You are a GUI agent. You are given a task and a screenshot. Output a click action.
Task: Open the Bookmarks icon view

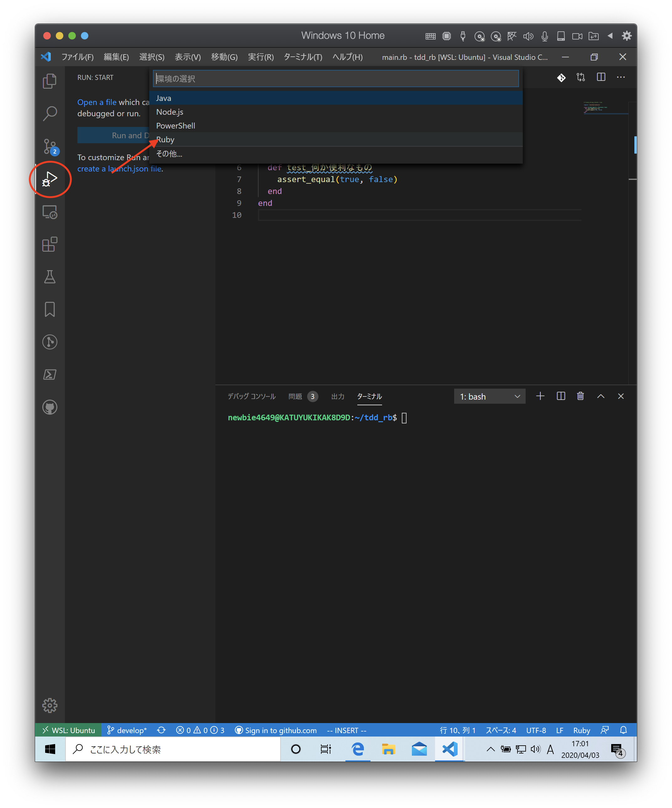50,309
